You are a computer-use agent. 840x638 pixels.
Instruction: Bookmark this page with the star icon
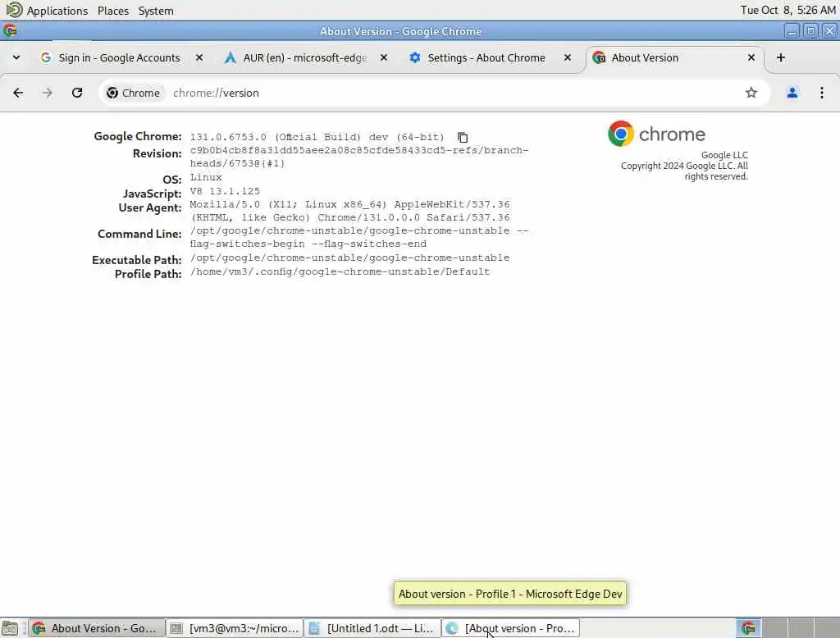click(751, 93)
